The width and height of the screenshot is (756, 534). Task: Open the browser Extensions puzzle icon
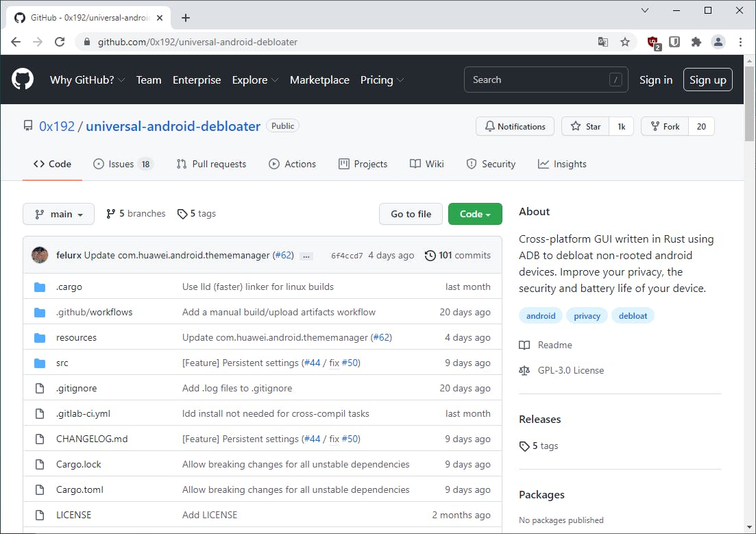coord(696,42)
